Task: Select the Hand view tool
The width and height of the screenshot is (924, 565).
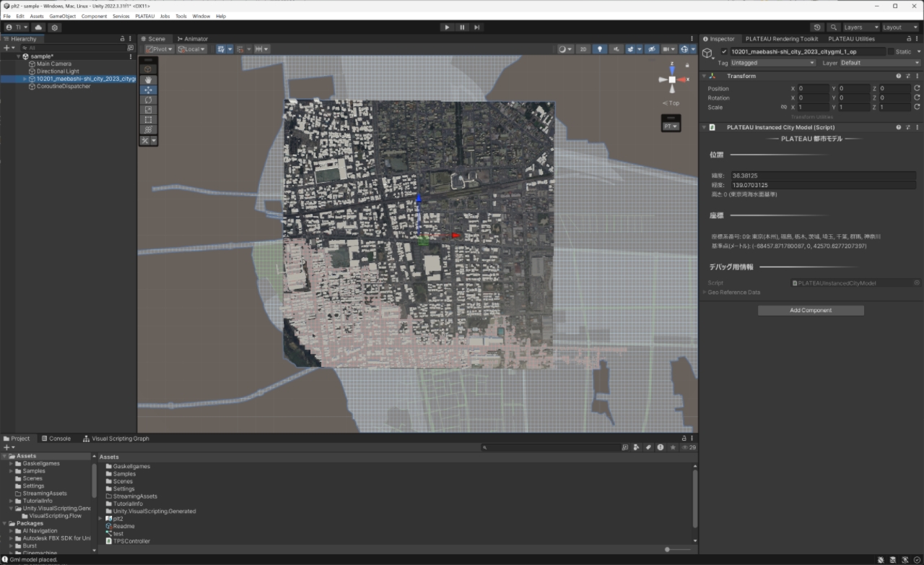Action: tap(148, 79)
